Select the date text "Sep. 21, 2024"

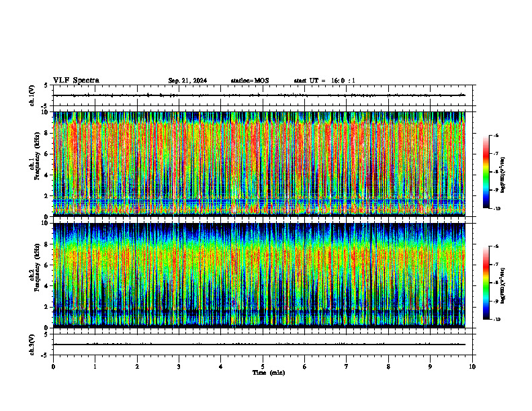187,81
